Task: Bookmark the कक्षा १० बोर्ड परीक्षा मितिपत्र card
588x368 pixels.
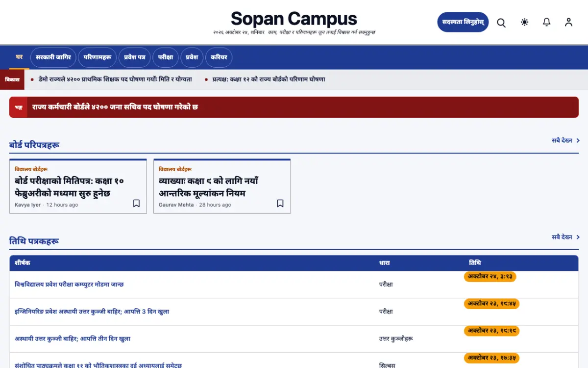Action: coord(136,203)
